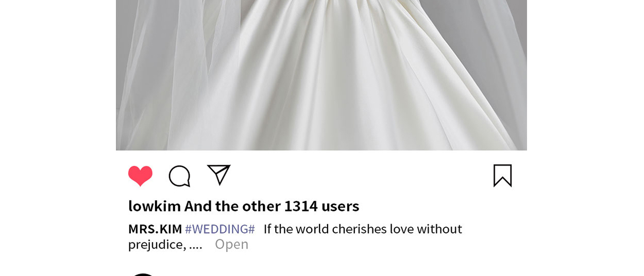644x276 pixels.
Task: Click the white wedding dress photo
Action: (321, 75)
